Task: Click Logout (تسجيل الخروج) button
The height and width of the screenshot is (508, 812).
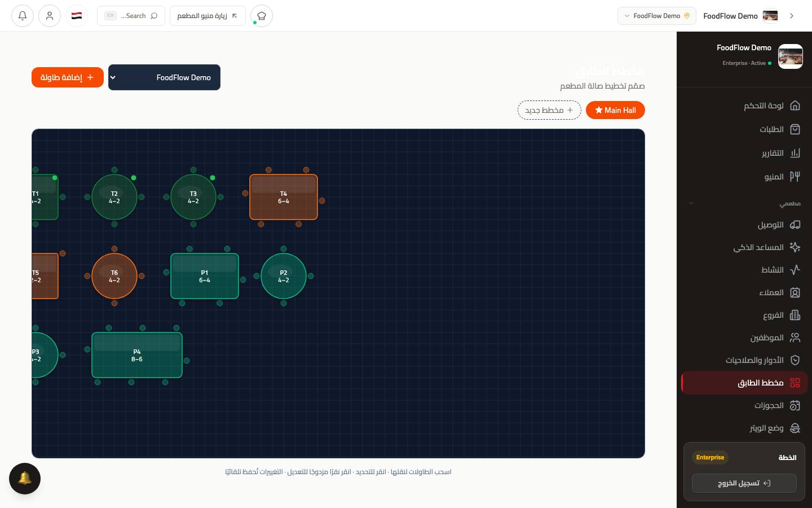Action: pos(744,483)
